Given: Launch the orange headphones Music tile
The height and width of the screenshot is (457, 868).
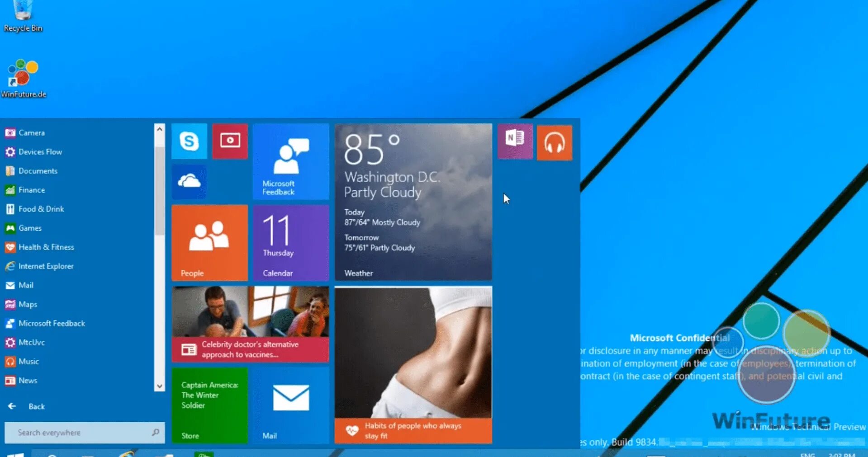Looking at the screenshot, I should click(x=555, y=142).
